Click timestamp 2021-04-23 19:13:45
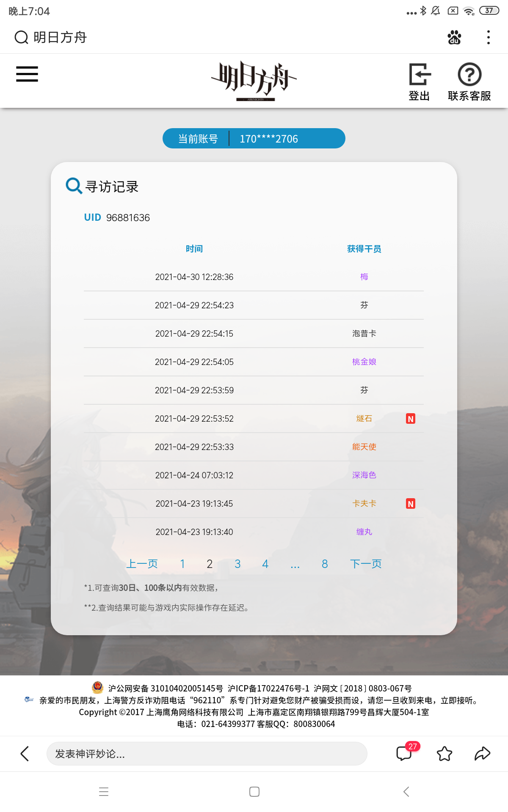The height and width of the screenshot is (812, 508). coord(194,503)
